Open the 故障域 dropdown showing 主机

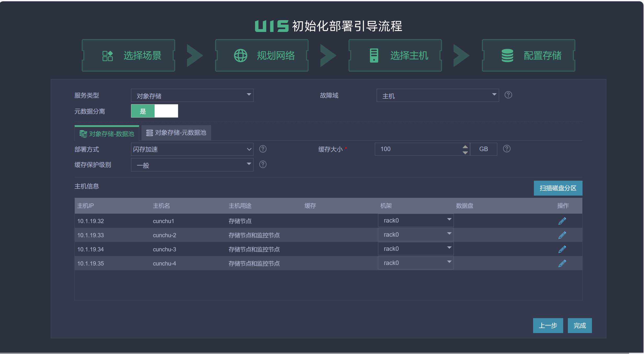point(437,95)
